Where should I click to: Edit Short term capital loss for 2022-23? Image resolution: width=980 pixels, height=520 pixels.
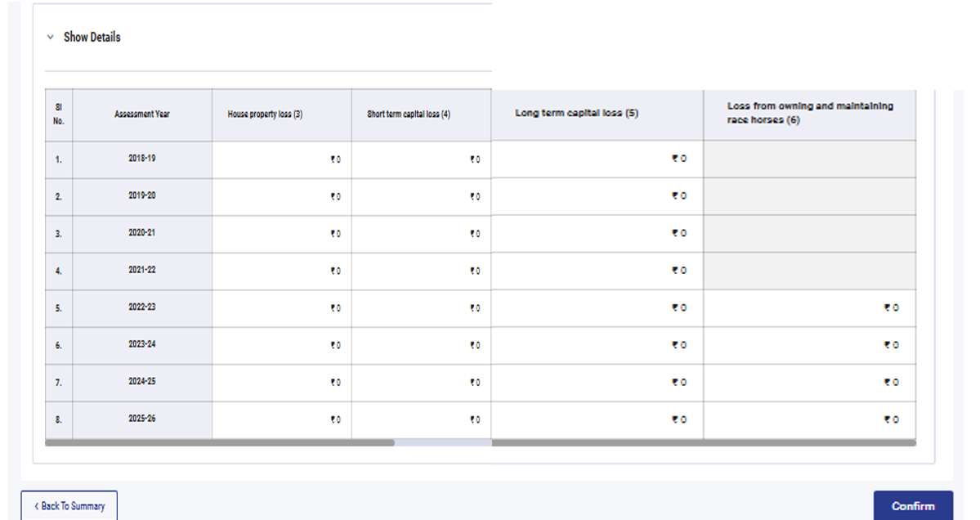[421, 308]
